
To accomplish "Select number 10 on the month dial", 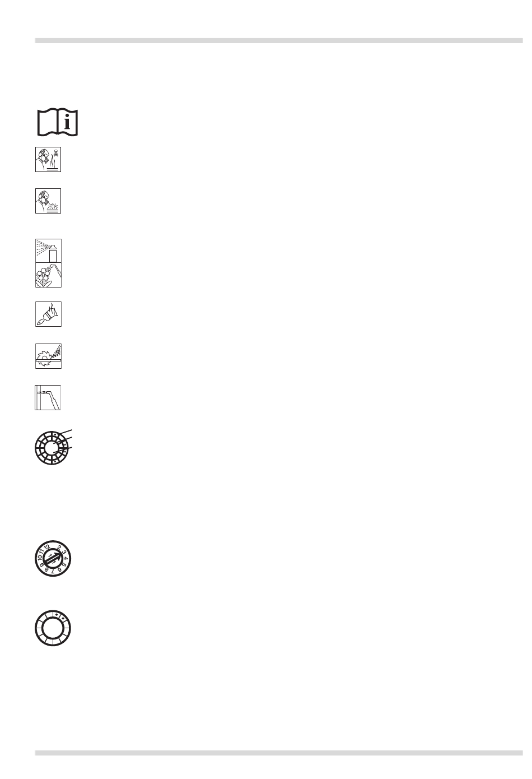I will [x=40, y=558].
